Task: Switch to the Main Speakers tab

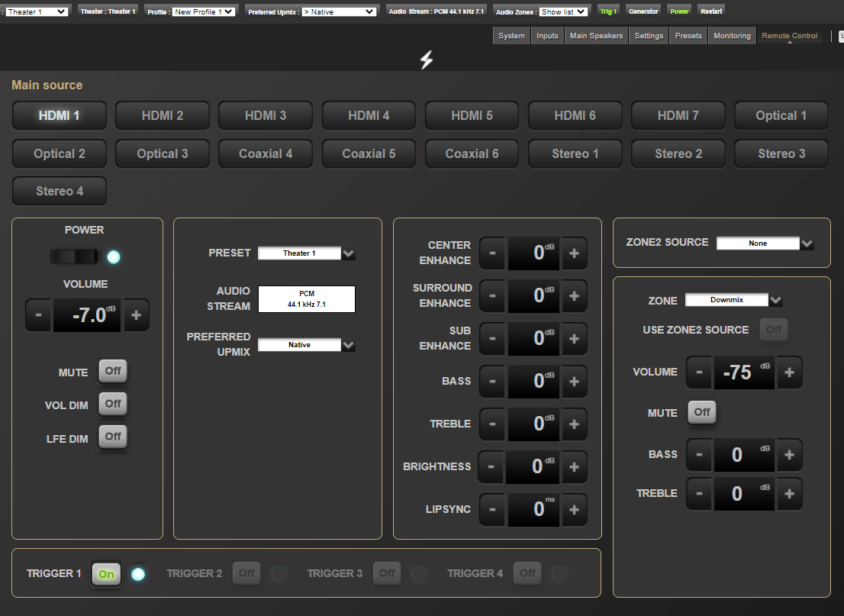Action: [596, 36]
